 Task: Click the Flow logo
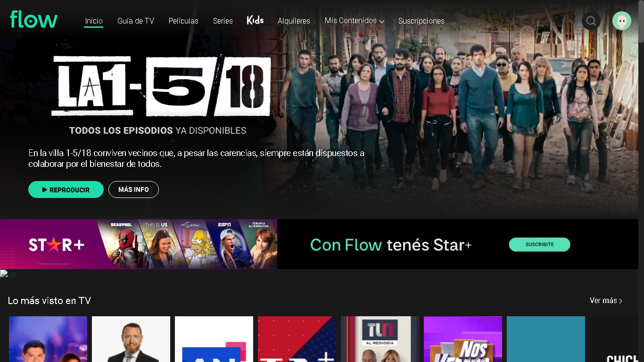33,19
